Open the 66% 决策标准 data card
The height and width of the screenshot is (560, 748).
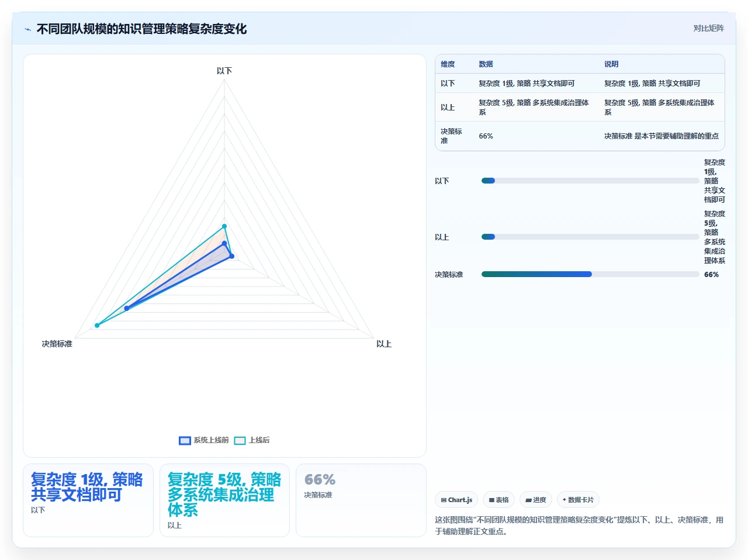(x=361, y=500)
